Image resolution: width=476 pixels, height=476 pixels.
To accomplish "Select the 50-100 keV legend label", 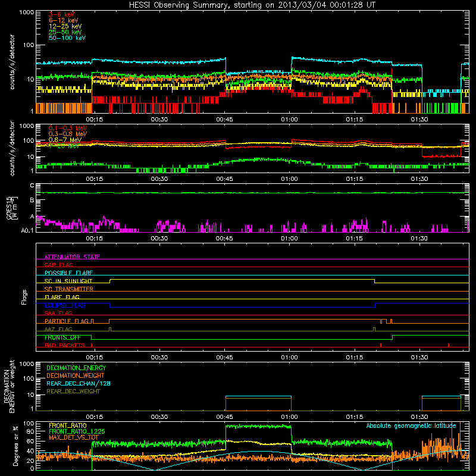I will 67,38.
